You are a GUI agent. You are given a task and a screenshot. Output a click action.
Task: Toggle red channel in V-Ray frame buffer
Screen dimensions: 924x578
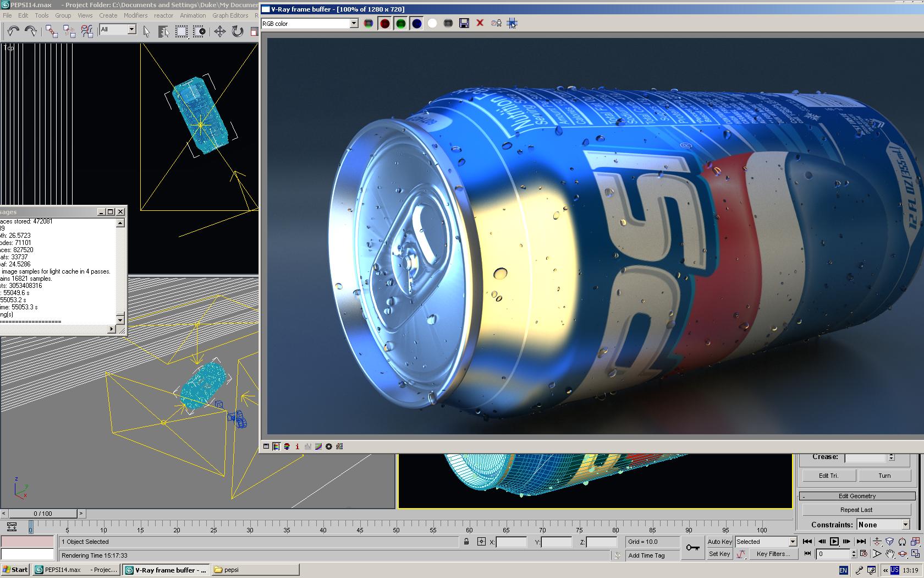(385, 23)
